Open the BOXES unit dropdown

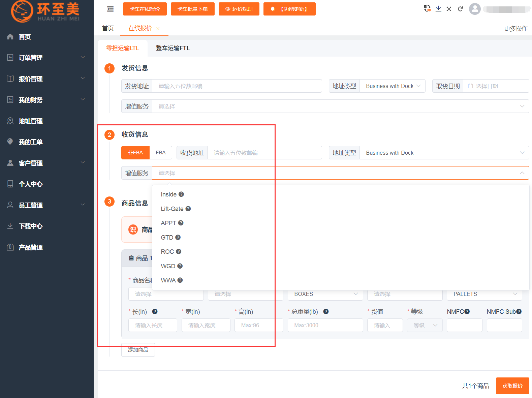coord(325,294)
